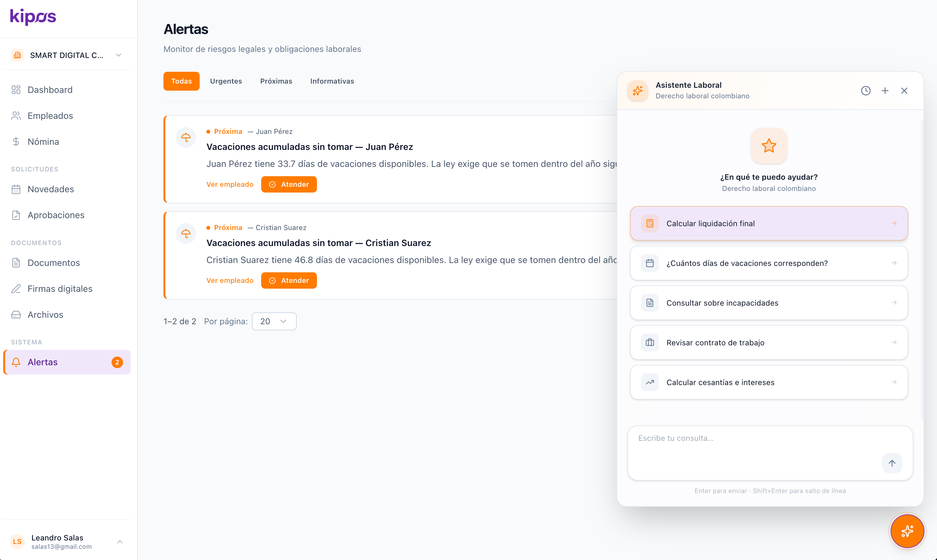Open chat history clock icon
Screen dimensions: 937x560
coord(866,91)
